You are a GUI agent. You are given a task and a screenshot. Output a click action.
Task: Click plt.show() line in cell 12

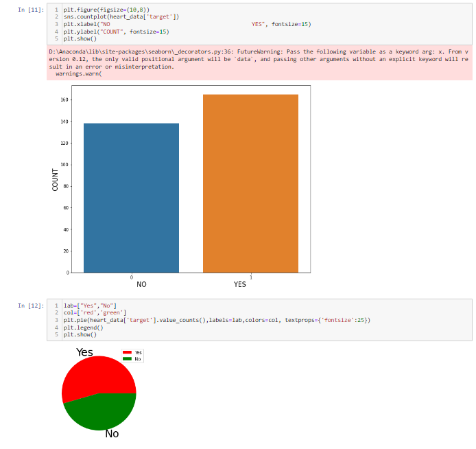[80, 334]
